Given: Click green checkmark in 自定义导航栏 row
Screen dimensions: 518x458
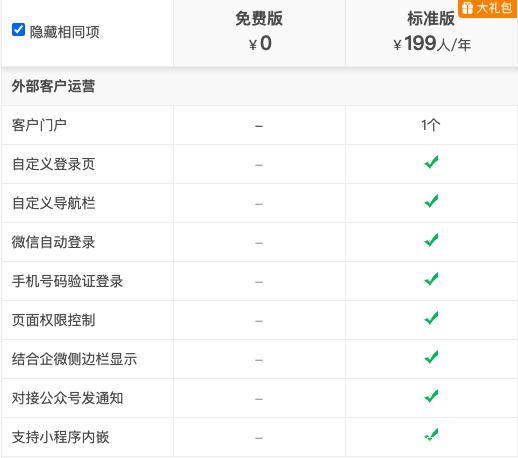Looking at the screenshot, I should coord(431,201).
